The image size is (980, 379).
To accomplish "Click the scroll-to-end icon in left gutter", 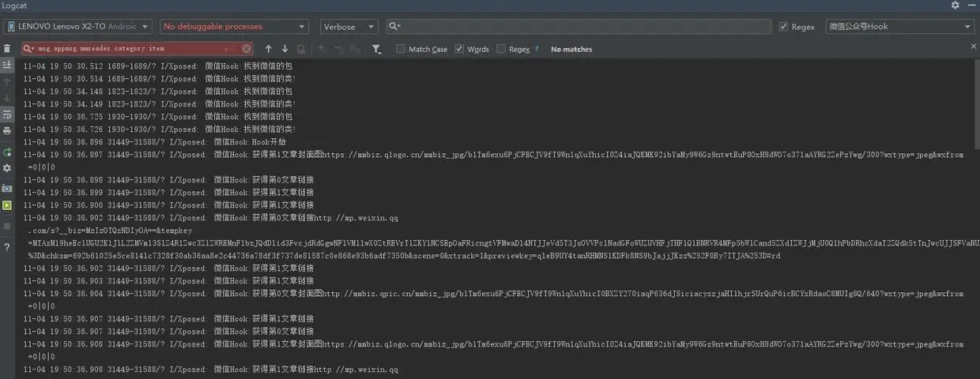I will pyautogui.click(x=7, y=64).
